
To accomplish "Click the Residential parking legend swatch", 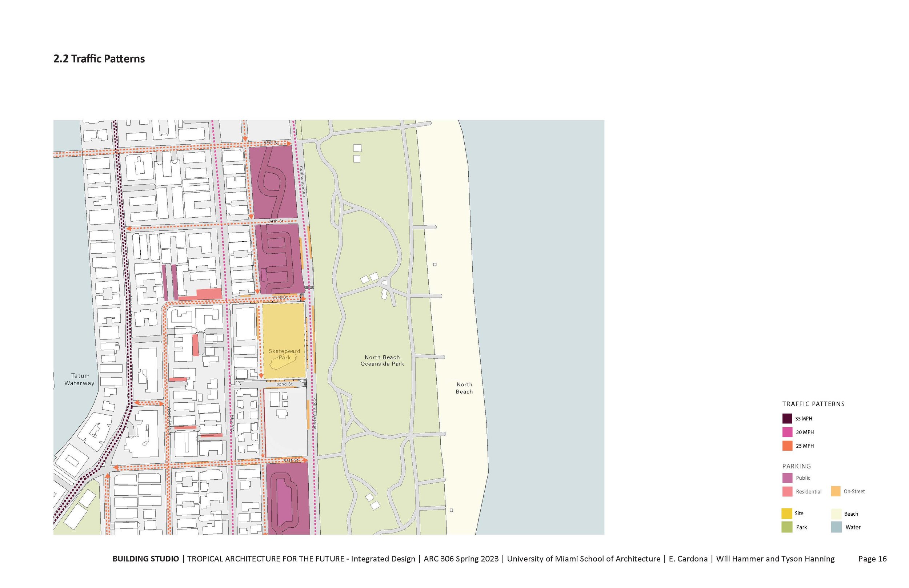I will click(787, 491).
